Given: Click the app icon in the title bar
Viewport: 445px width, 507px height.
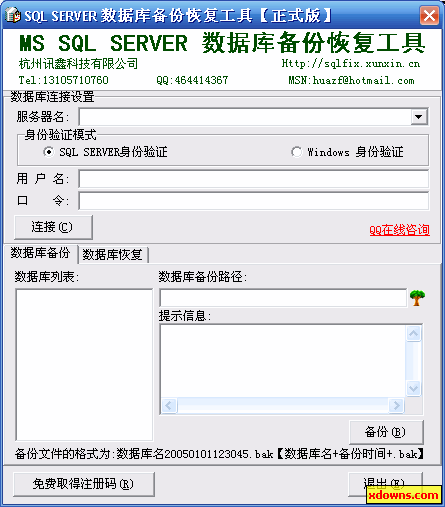Looking at the screenshot, I should (13, 15).
